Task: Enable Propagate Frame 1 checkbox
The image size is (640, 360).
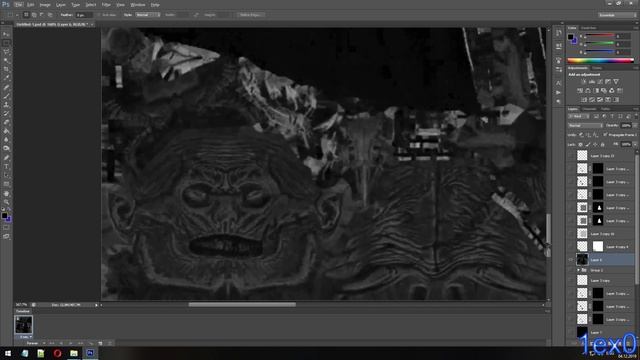Action: 605,135
